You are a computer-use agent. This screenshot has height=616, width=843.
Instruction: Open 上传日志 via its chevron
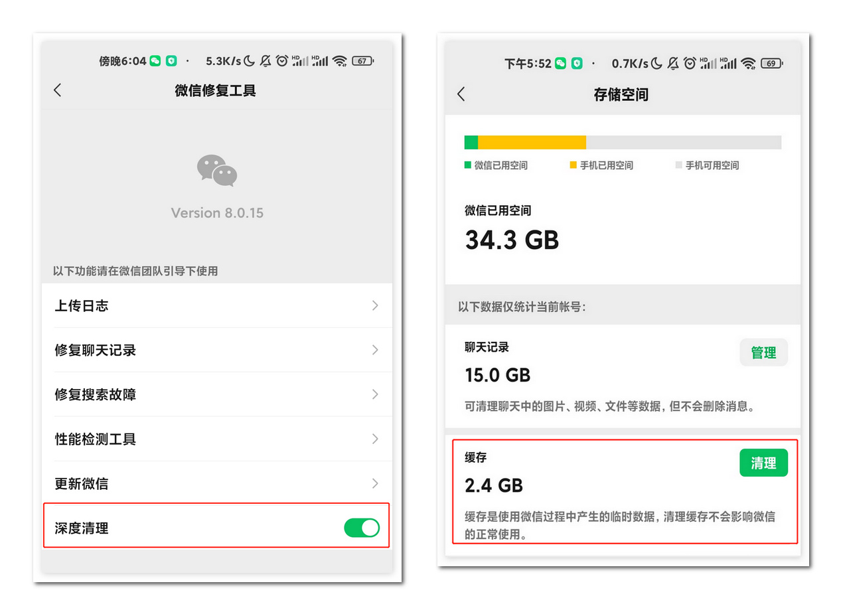tap(375, 305)
